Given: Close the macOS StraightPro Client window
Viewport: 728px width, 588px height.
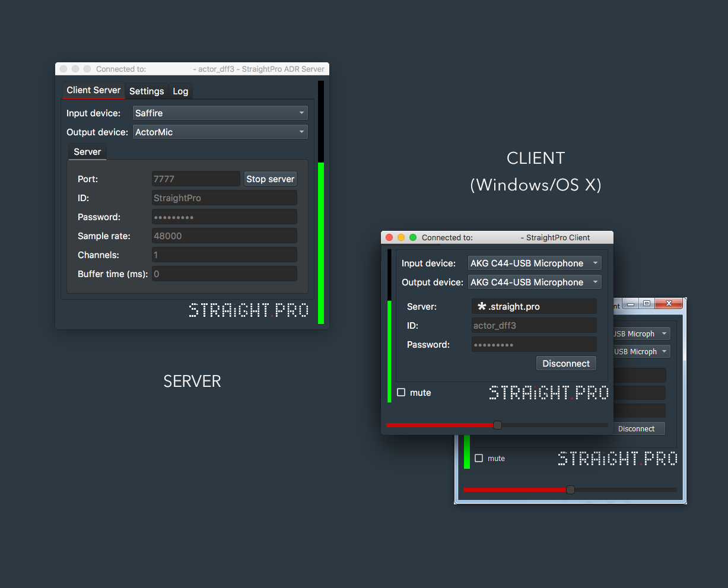Looking at the screenshot, I should point(389,237).
